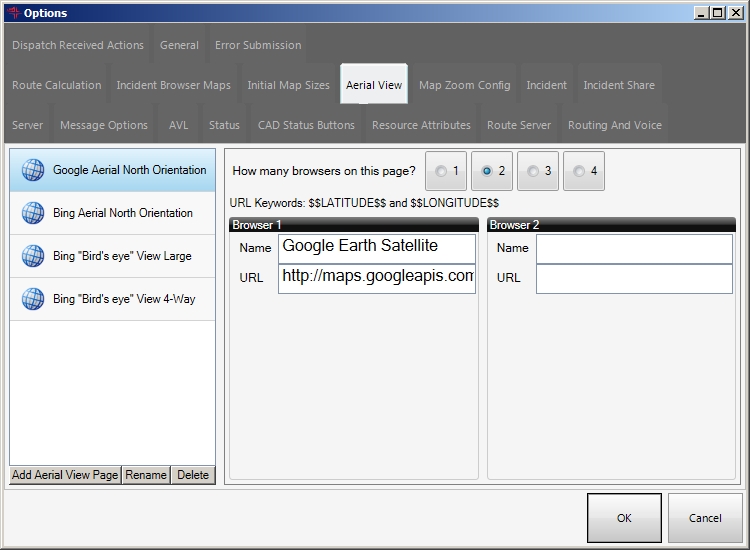Select the Bing Aerial North Orientation page

[x=112, y=213]
